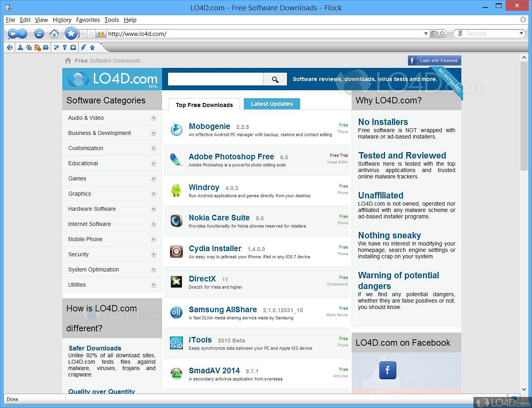Open the Favorites stars icon in Flock toolbar
532x408 pixels.
[56, 48]
